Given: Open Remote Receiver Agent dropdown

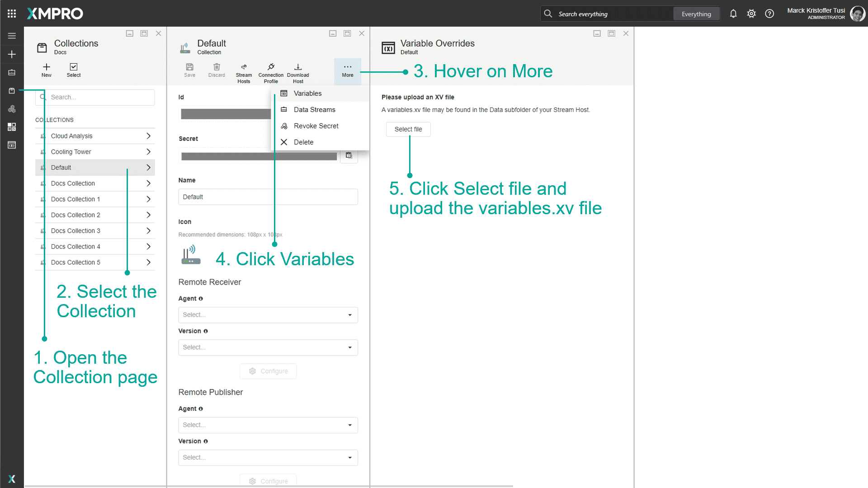Looking at the screenshot, I should click(268, 315).
